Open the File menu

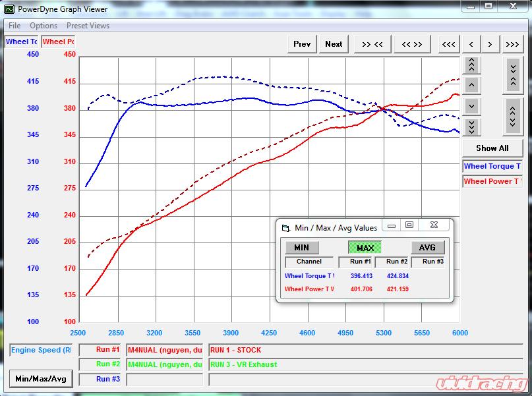pyautogui.click(x=15, y=26)
